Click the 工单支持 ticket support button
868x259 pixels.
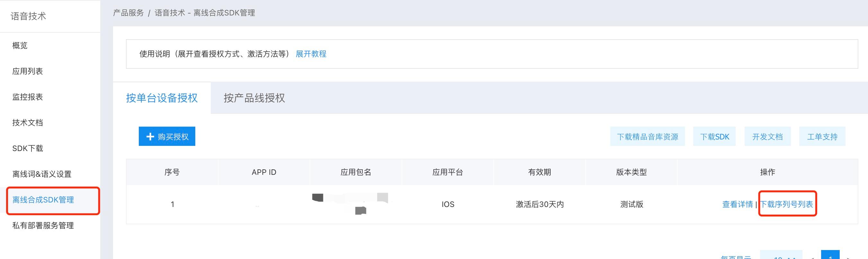(822, 137)
